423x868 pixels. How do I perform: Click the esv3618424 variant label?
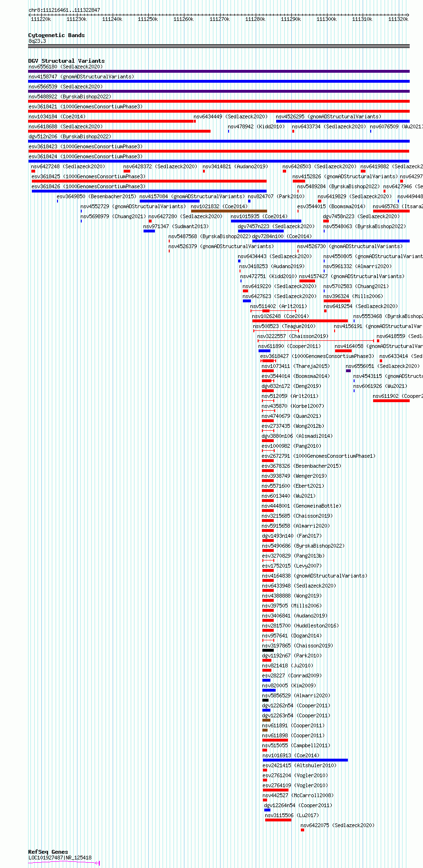[x=86, y=156]
